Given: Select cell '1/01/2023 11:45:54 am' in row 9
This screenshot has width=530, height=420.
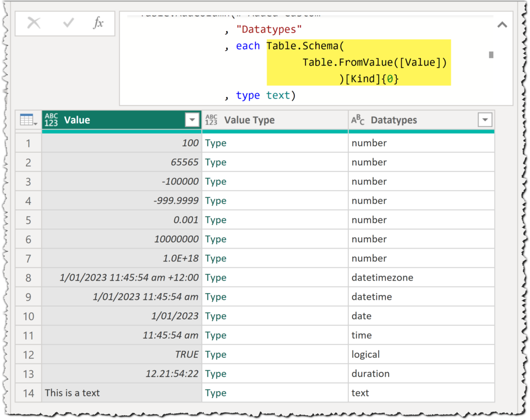Looking at the screenshot, I should pyautogui.click(x=122, y=297).
